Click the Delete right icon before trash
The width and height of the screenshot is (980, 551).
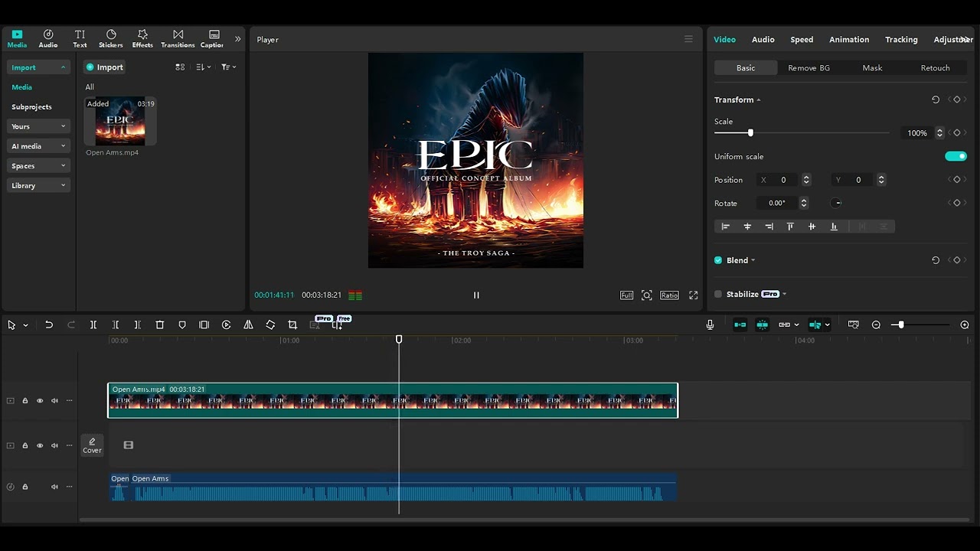(138, 325)
